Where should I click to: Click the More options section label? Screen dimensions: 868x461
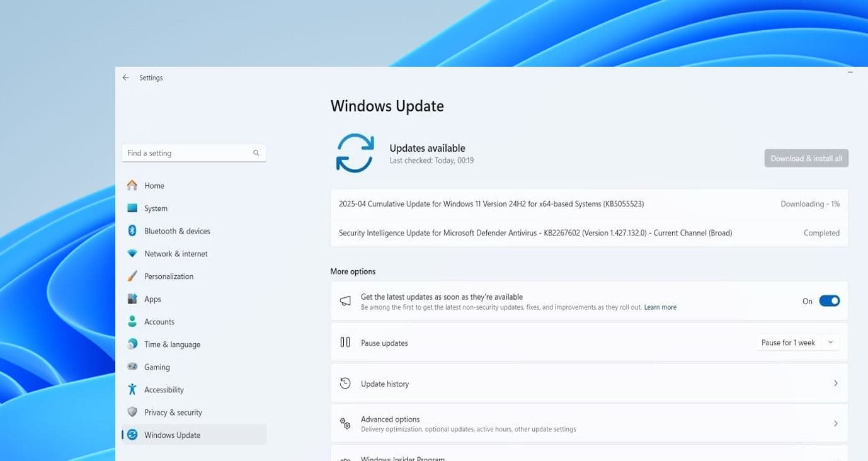click(353, 271)
